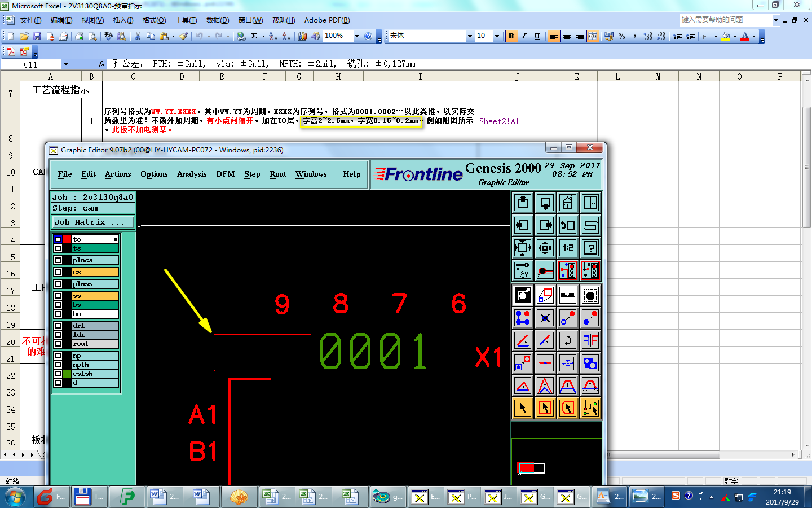Open the Sheet2!A1 hyperlink
Screen dimensions: 812x508
pos(499,121)
